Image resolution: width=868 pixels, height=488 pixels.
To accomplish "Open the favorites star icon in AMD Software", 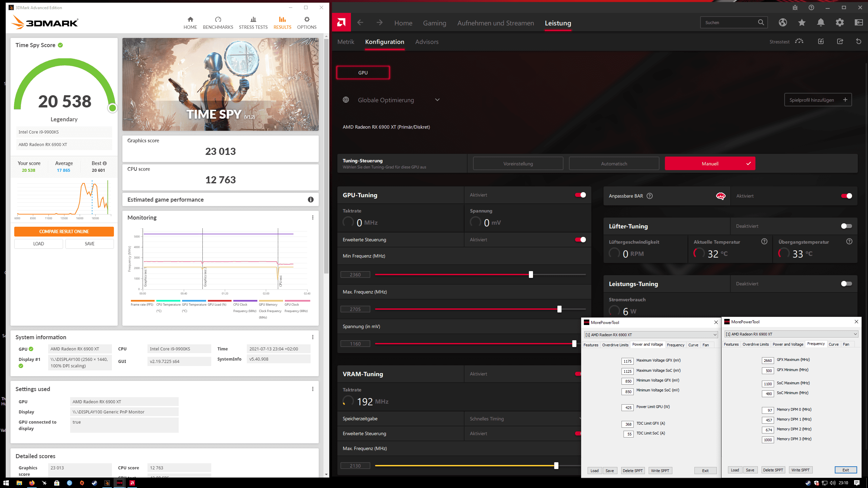I will pyautogui.click(x=802, y=22).
